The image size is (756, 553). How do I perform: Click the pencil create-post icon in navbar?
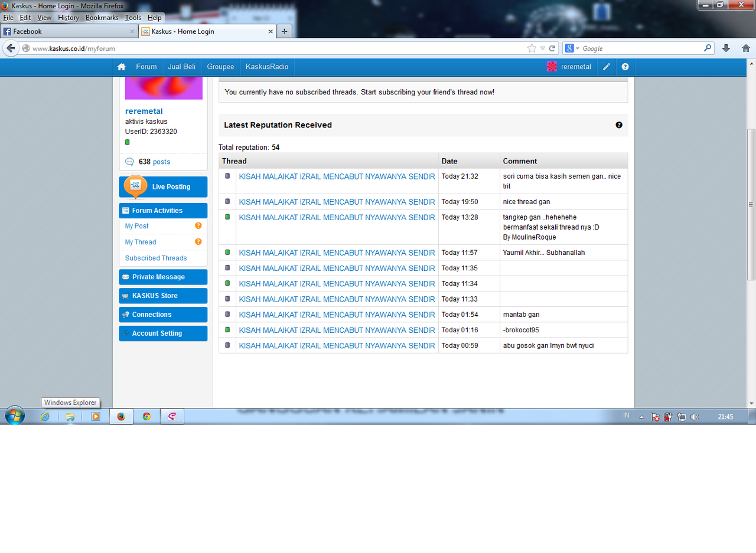click(606, 67)
